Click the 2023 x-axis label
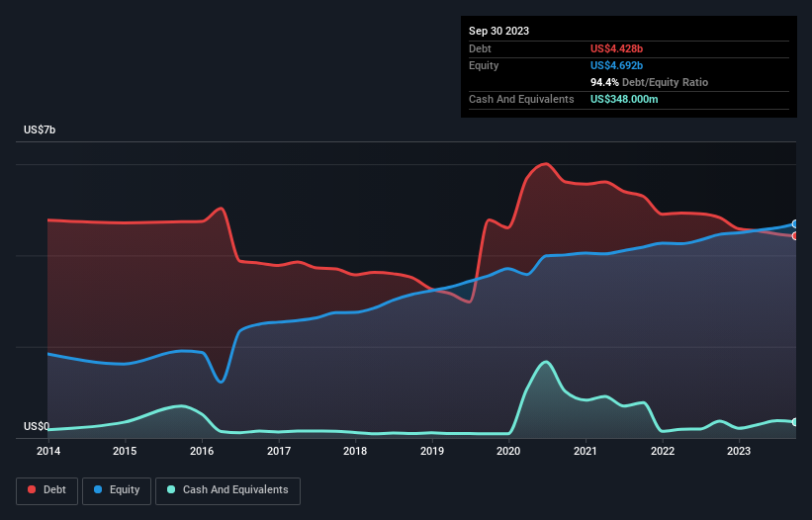 click(x=739, y=451)
